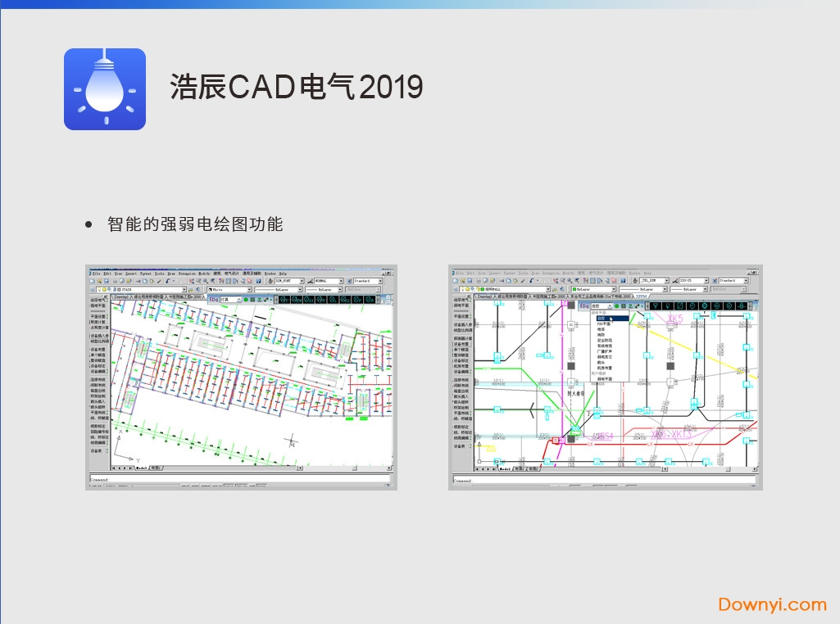Screen dimensions: 840x624
Task: Click Undo arrow in left CAD screenshot toolbar
Action: [x=168, y=281]
